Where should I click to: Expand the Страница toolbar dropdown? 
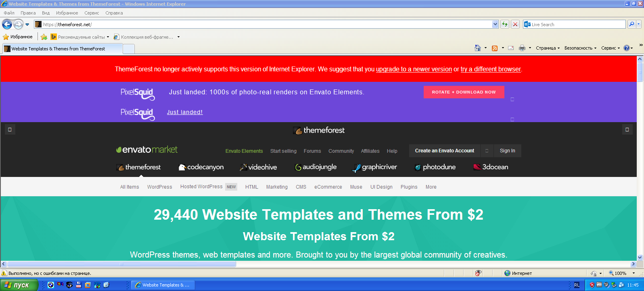coord(548,48)
